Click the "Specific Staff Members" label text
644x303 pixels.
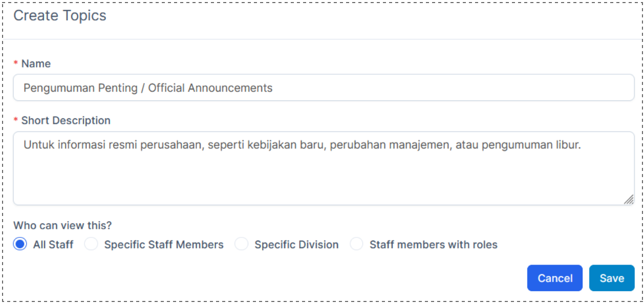[x=164, y=245]
